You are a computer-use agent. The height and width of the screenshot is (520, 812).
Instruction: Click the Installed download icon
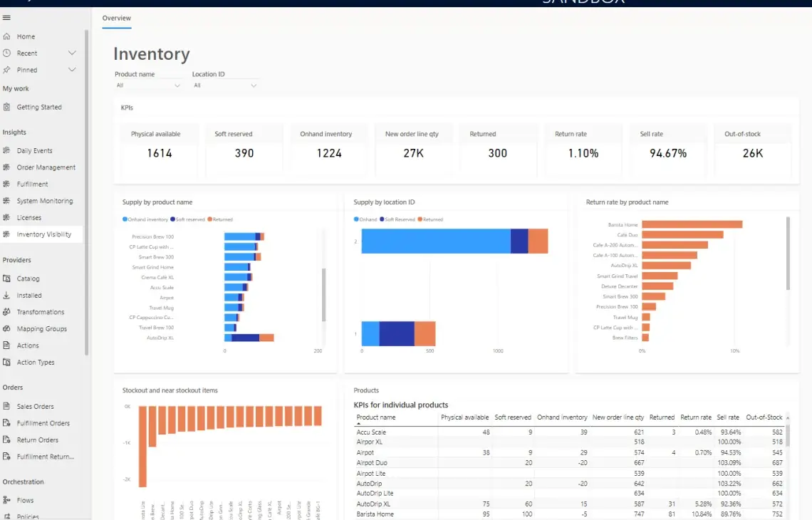coord(6,295)
